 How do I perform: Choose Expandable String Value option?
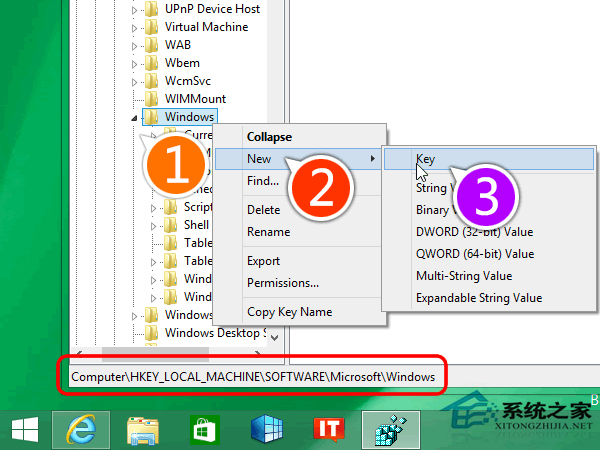pos(479,297)
